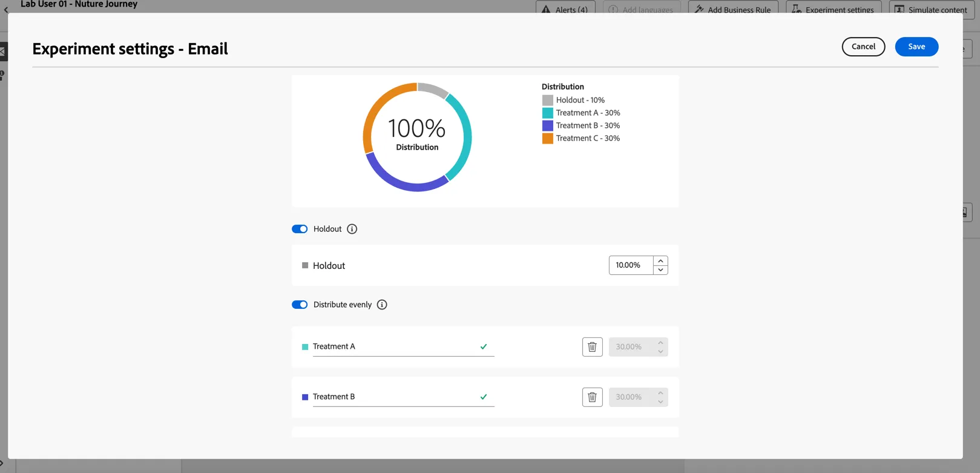980x473 pixels.
Task: Click Add Business Rule button
Action: 733,8
